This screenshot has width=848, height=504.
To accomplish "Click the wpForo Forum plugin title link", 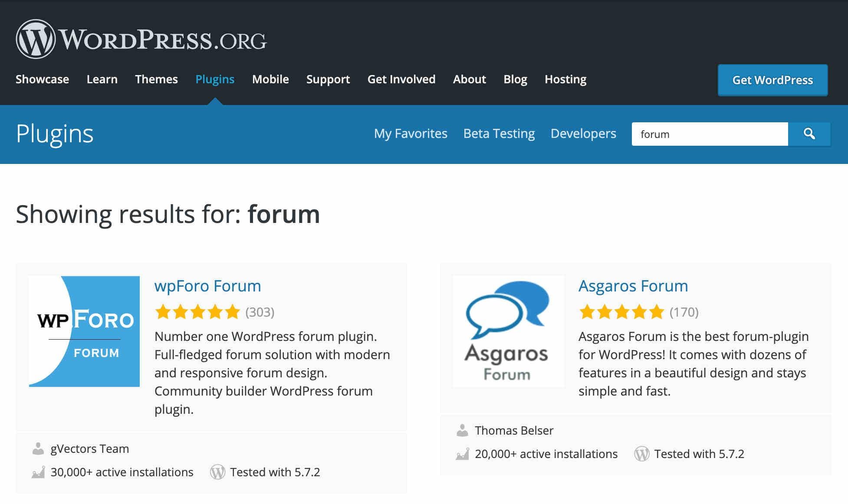I will 207,285.
